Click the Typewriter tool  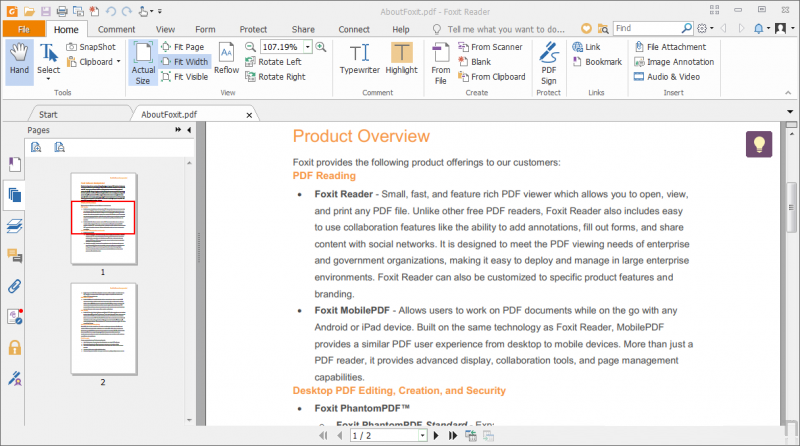[x=359, y=58]
